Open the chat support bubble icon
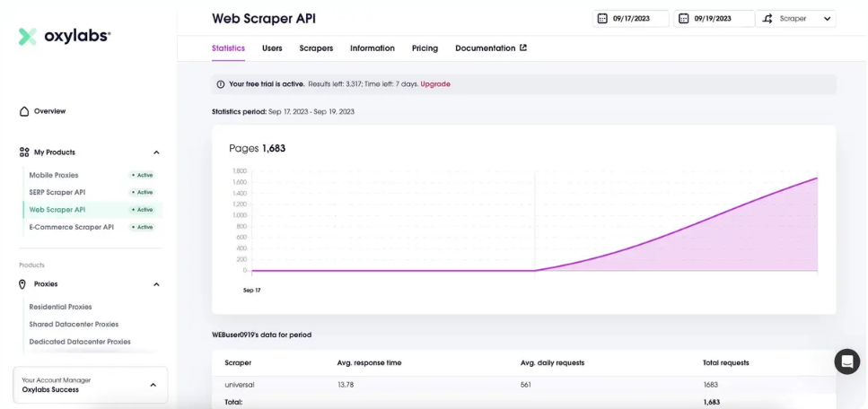Viewport: 868px width, 409px height. tap(847, 361)
